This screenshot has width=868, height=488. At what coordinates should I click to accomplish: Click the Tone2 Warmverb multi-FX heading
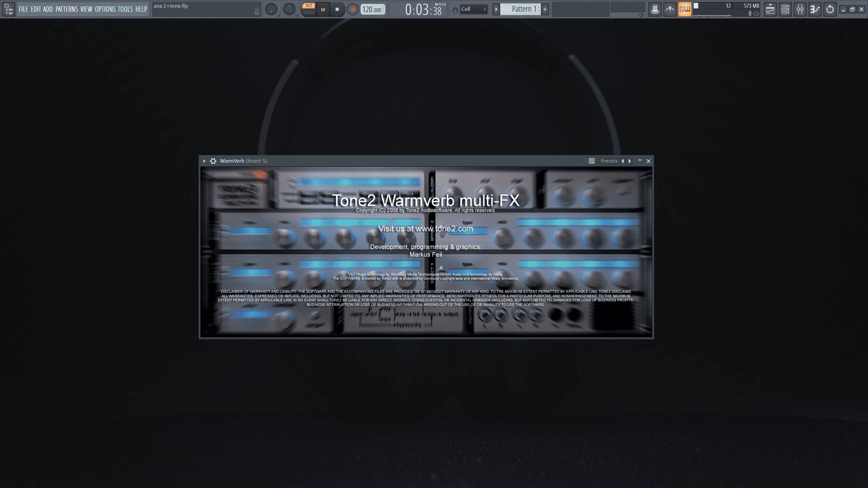tap(426, 200)
